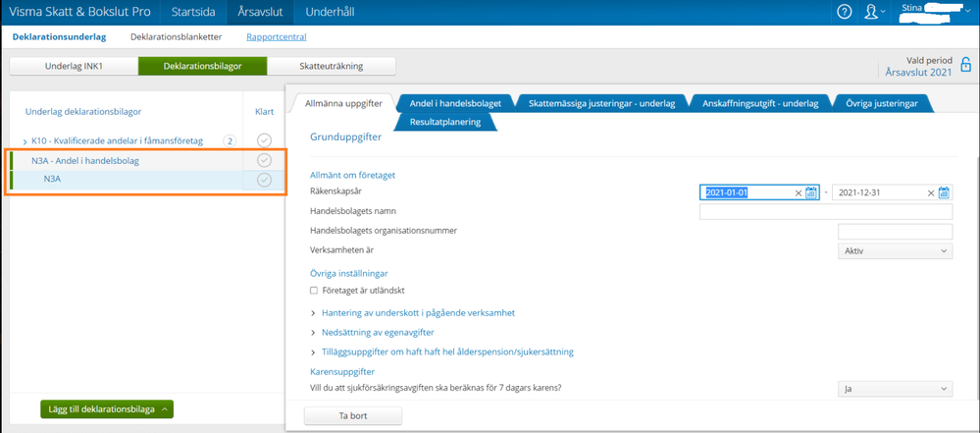Image resolution: width=980 pixels, height=433 pixels.
Task: Expand the 'Nedsättning av egenavgifter' section
Action: [384, 332]
